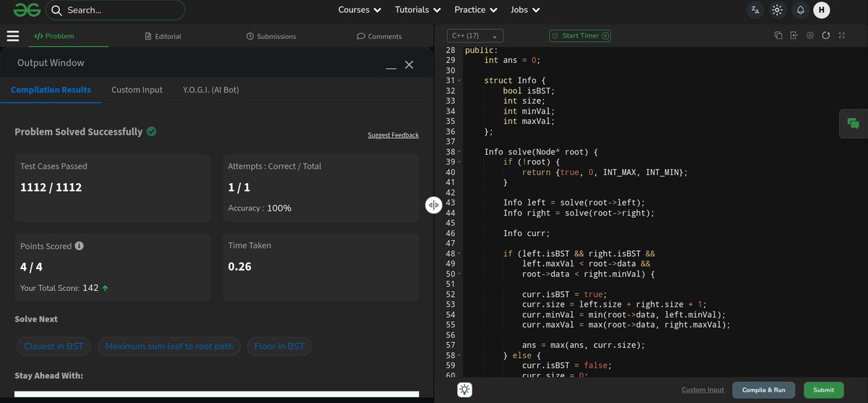Screen dimensions: 868x403
Task: Click the GeeksforGeeks logo
Action: click(25, 10)
